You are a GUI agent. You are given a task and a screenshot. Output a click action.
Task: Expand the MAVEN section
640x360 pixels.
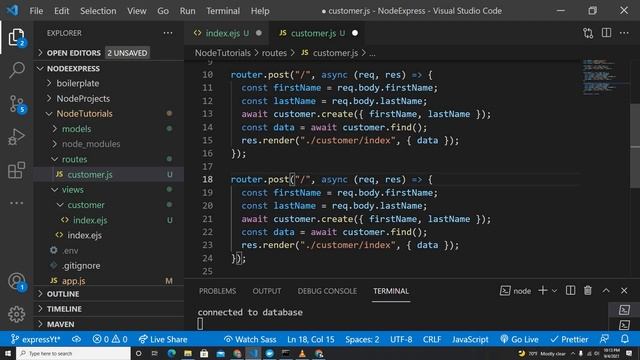tap(109, 324)
